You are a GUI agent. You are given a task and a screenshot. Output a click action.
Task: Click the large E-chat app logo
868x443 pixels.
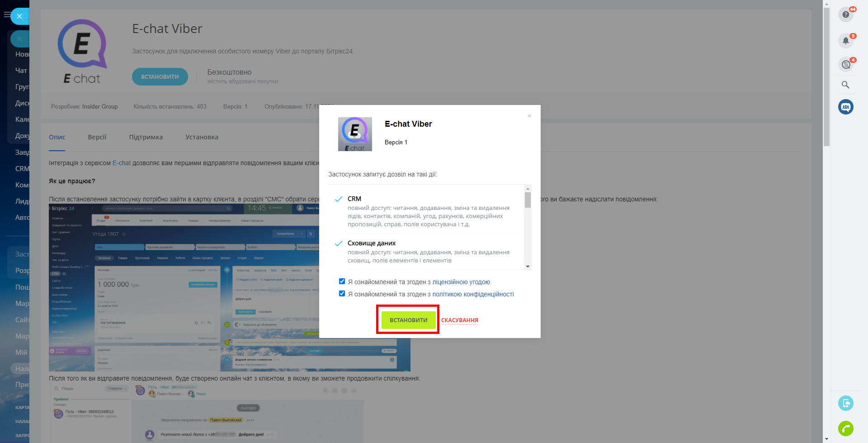tap(82, 51)
